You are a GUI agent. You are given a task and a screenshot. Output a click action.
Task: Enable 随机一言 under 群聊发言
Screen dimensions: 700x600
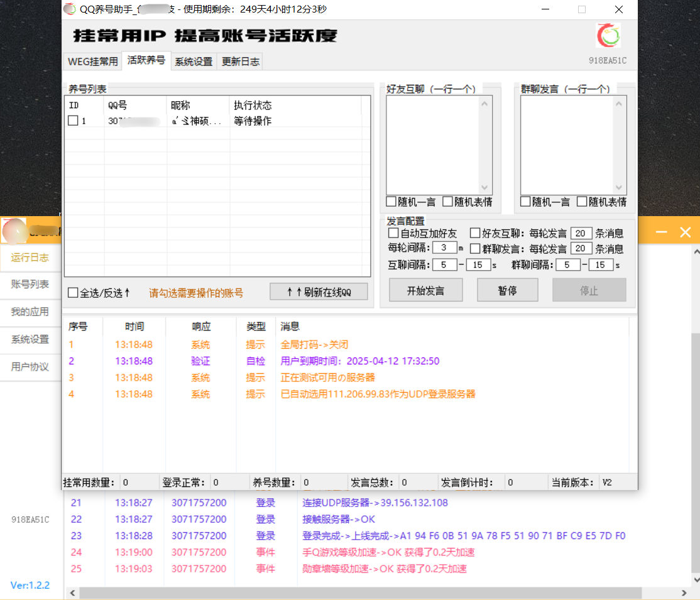click(x=525, y=202)
